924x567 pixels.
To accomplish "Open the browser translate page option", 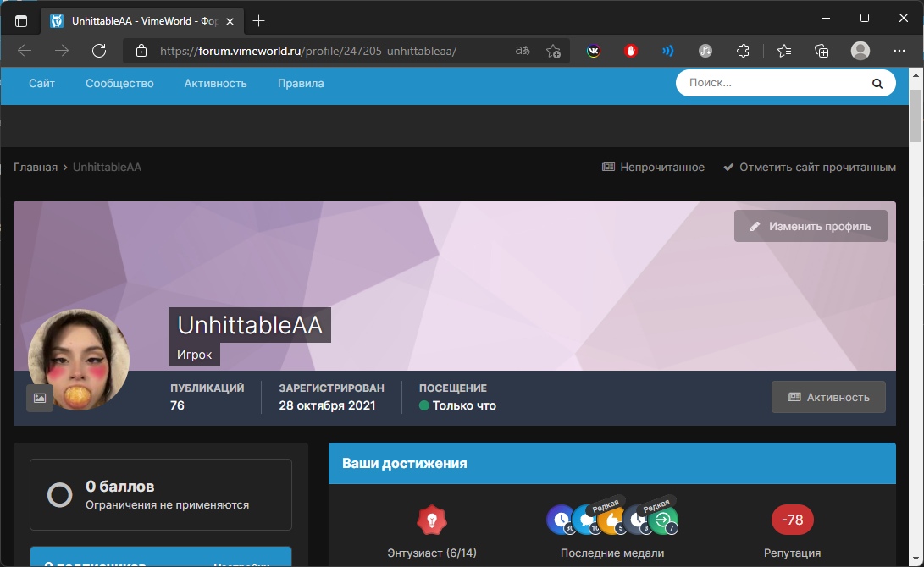I will [523, 51].
